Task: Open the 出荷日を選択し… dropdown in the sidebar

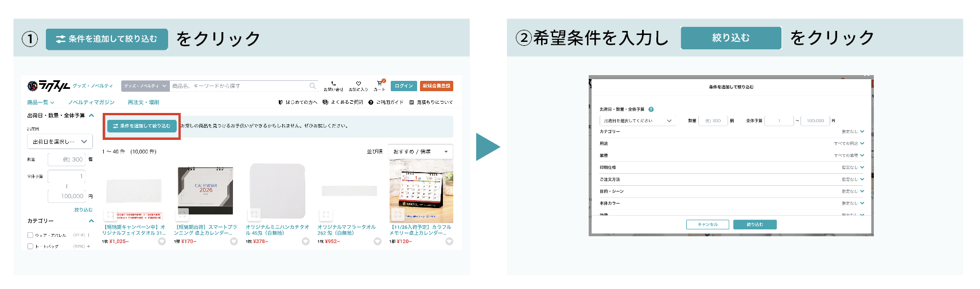Action: pyautogui.click(x=60, y=142)
